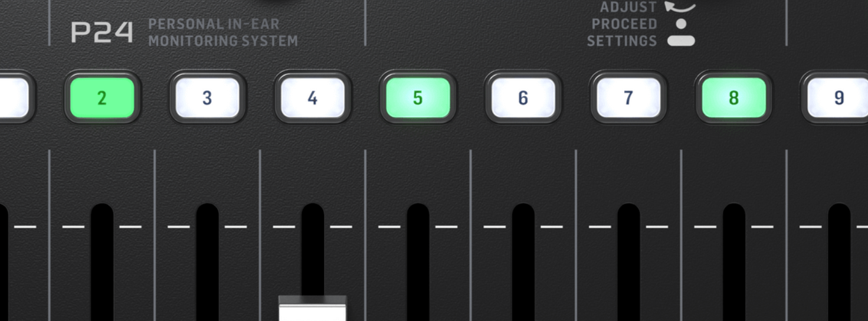
Task: Click the P24 logo
Action: pos(102,32)
